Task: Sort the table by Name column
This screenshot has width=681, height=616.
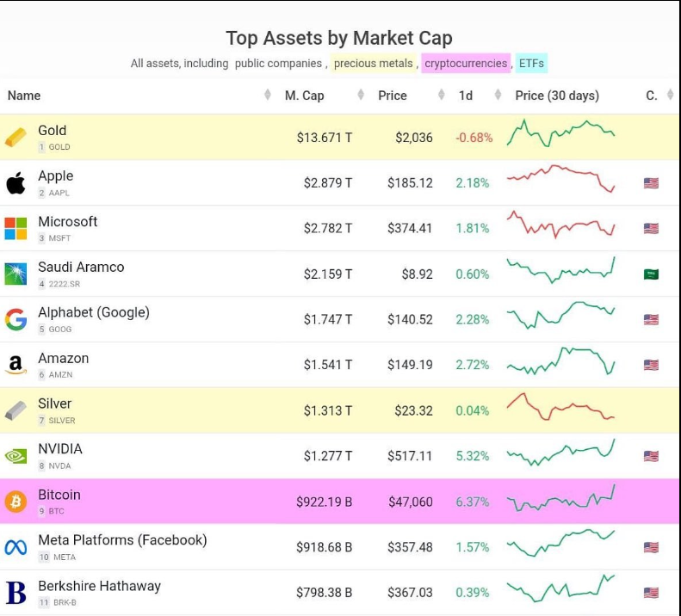Action: pos(24,95)
